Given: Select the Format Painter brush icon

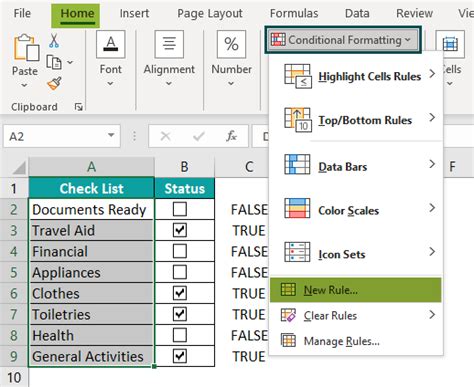Looking at the screenshot, I should tap(54, 84).
